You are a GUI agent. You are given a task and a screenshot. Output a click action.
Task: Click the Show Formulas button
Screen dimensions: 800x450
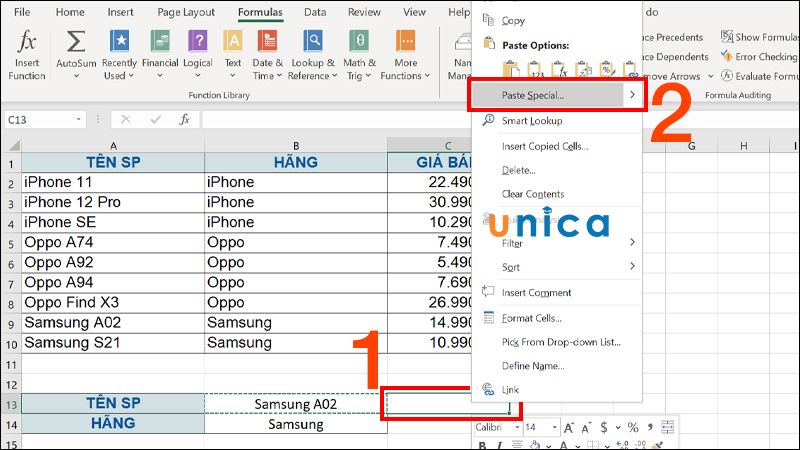click(x=760, y=37)
